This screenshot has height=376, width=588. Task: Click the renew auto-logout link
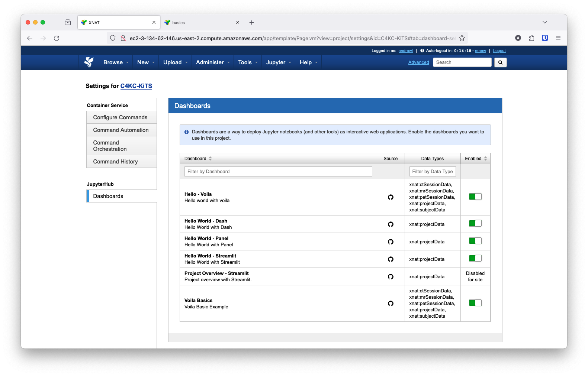coord(480,51)
